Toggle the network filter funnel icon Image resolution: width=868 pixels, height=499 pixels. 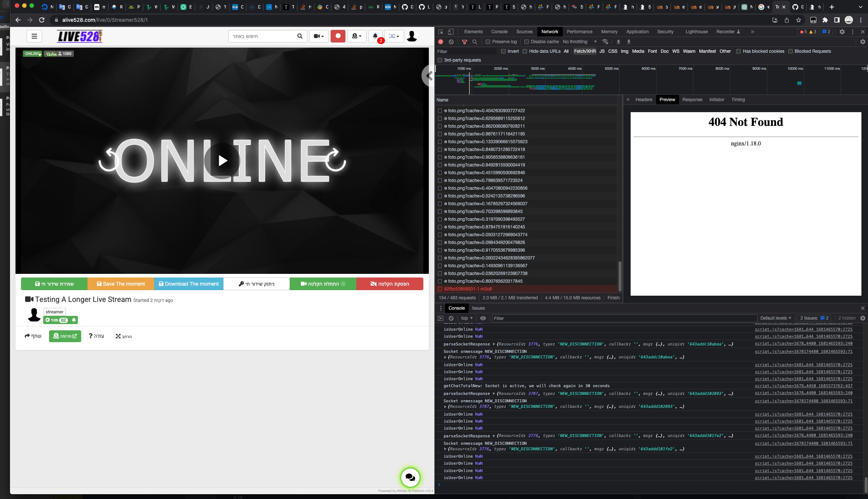[x=465, y=42]
